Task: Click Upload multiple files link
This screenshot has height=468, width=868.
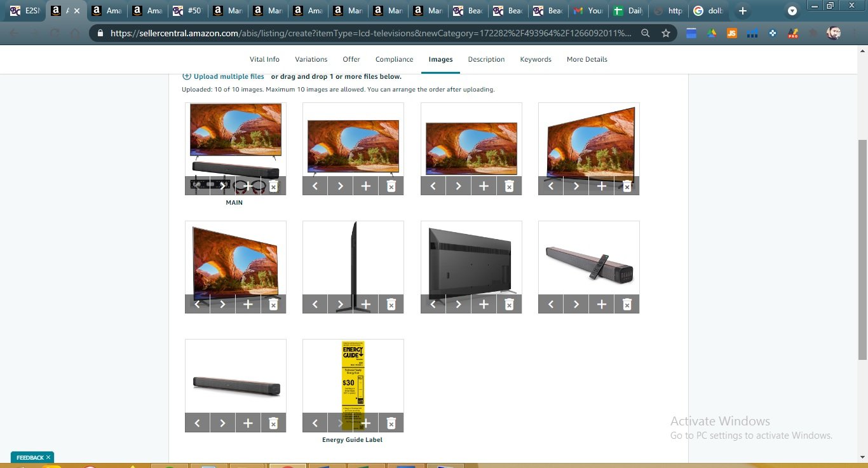Action: point(228,76)
